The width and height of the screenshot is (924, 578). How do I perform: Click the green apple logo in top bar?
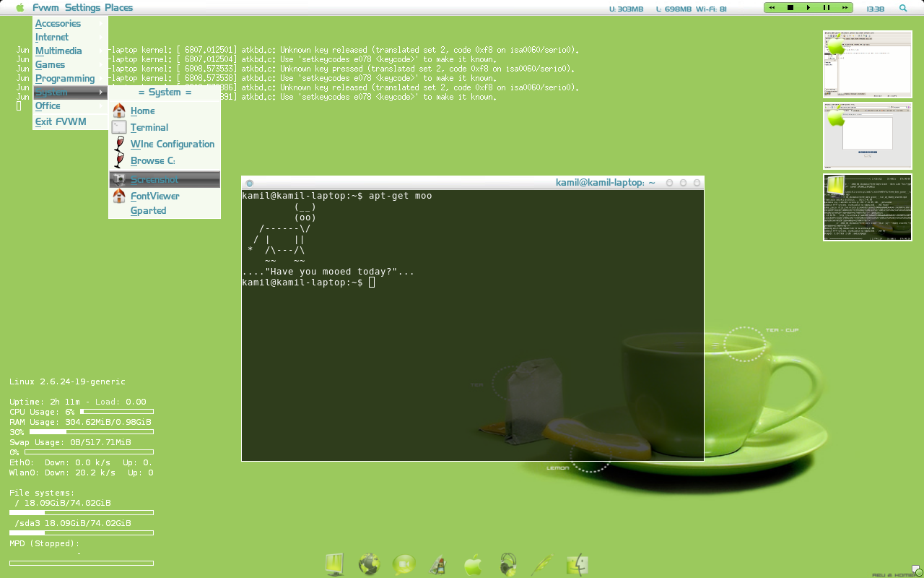pyautogui.click(x=20, y=8)
